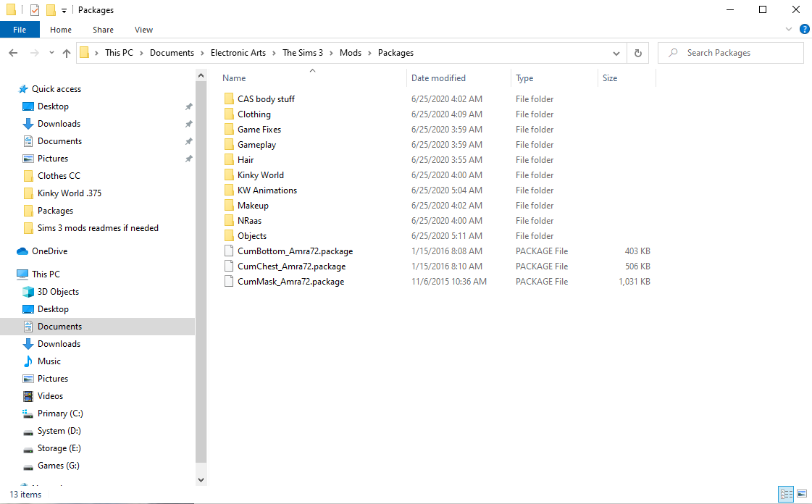Expand the address bar history dropdown
Image resolution: width=812 pixels, height=504 pixels.
coord(616,53)
